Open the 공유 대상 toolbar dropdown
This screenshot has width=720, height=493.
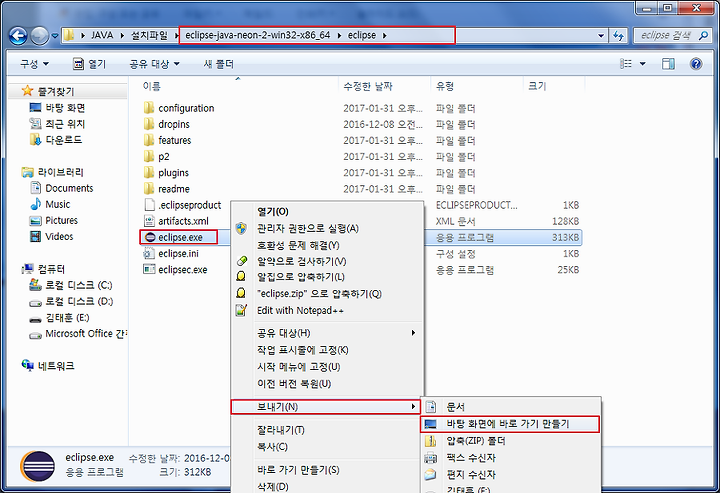click(x=154, y=64)
